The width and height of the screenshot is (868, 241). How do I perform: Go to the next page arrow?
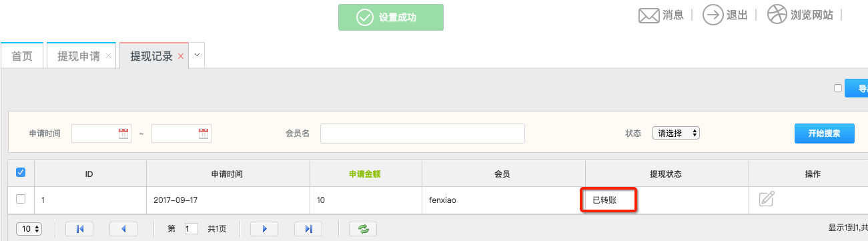(264, 229)
